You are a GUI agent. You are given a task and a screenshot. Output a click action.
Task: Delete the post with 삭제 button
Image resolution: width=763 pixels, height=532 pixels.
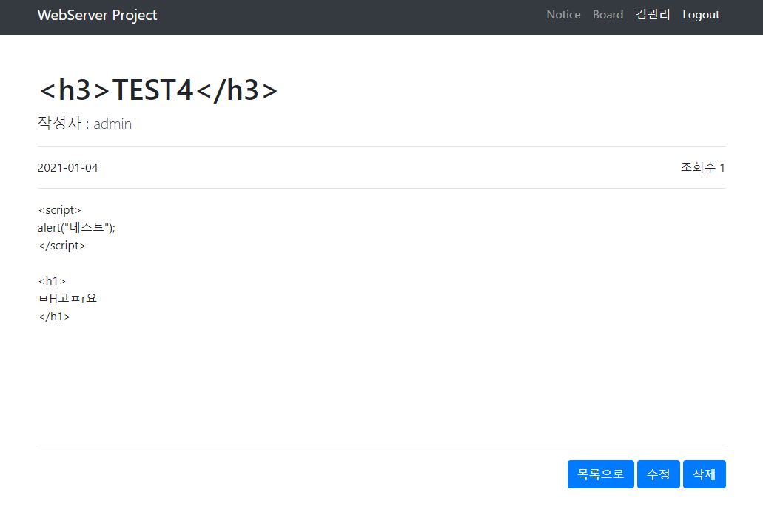tap(704, 474)
